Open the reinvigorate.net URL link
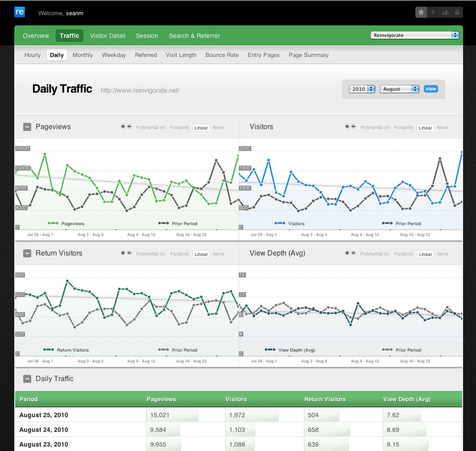 pyautogui.click(x=140, y=90)
